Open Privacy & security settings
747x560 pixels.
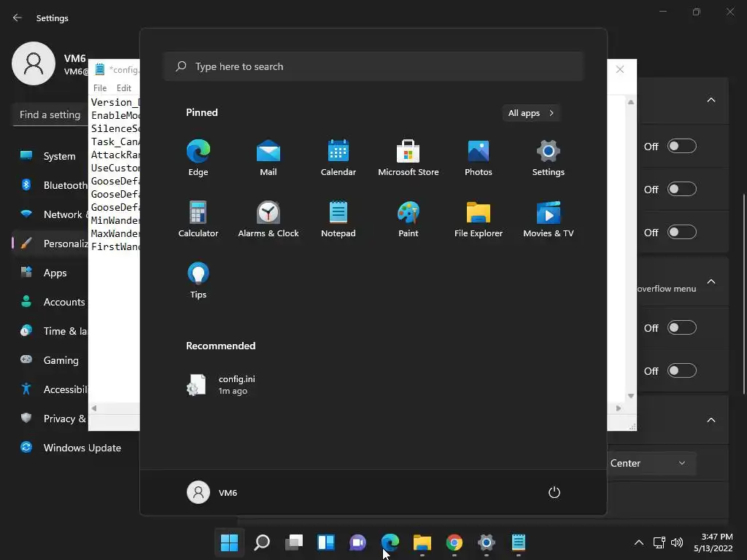coord(50,419)
